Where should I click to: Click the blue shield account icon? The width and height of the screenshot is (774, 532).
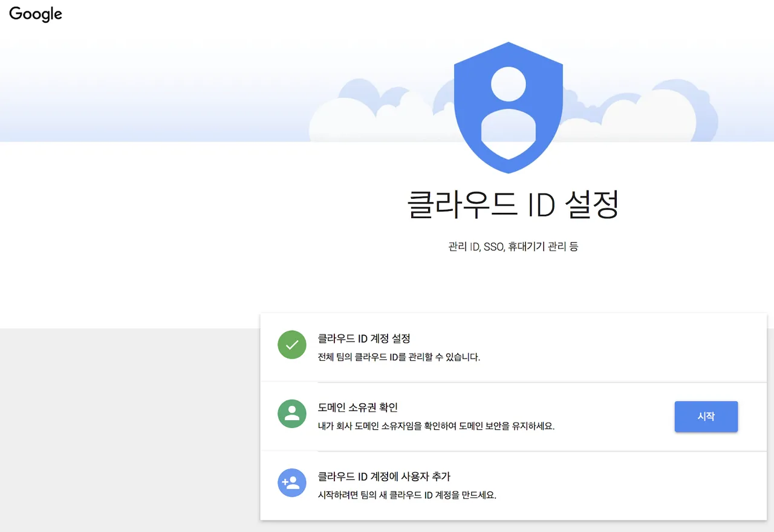[x=509, y=108]
